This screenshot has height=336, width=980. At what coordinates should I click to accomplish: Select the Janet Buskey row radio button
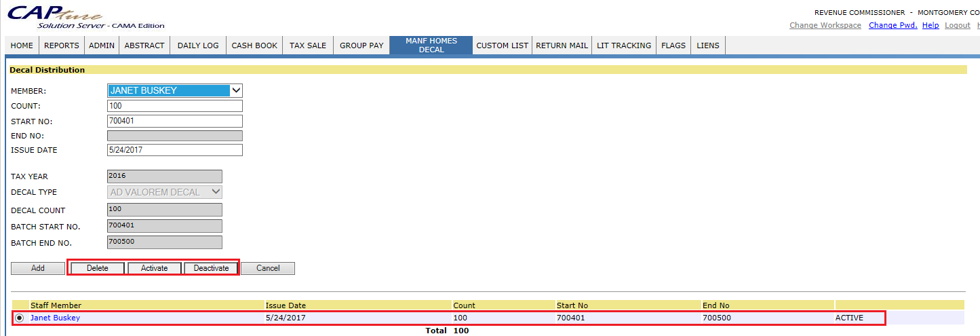[x=18, y=318]
